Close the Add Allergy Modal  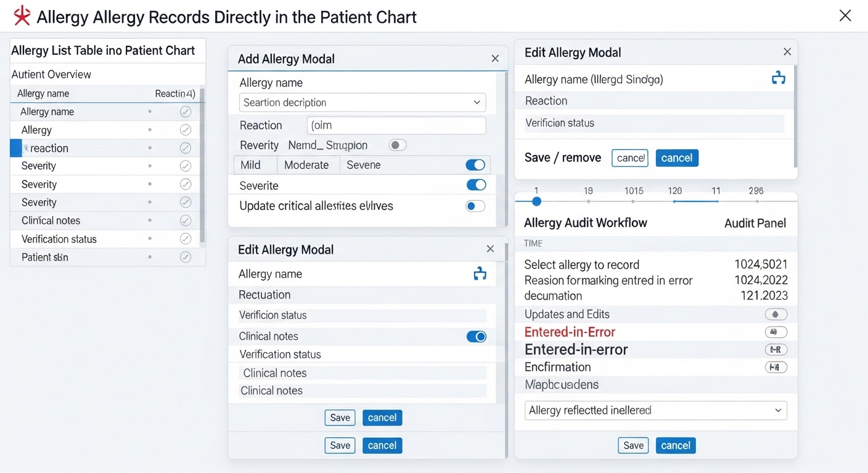tap(495, 59)
